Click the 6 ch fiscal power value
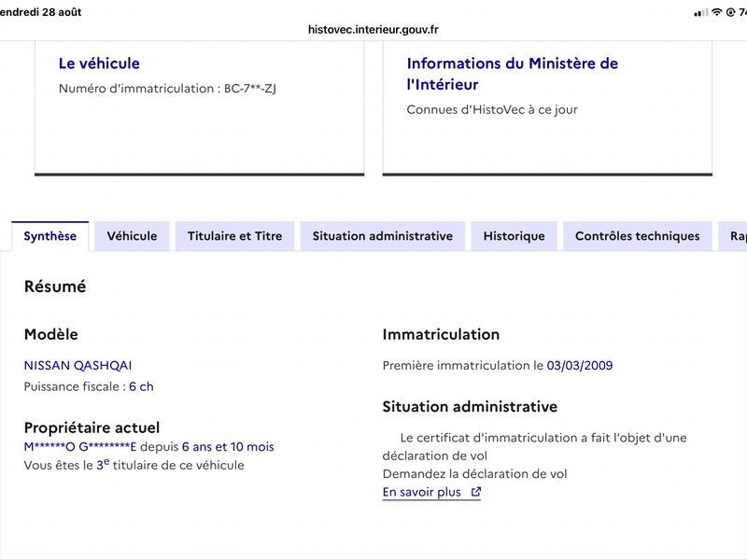The height and width of the screenshot is (560, 747). 142,386
